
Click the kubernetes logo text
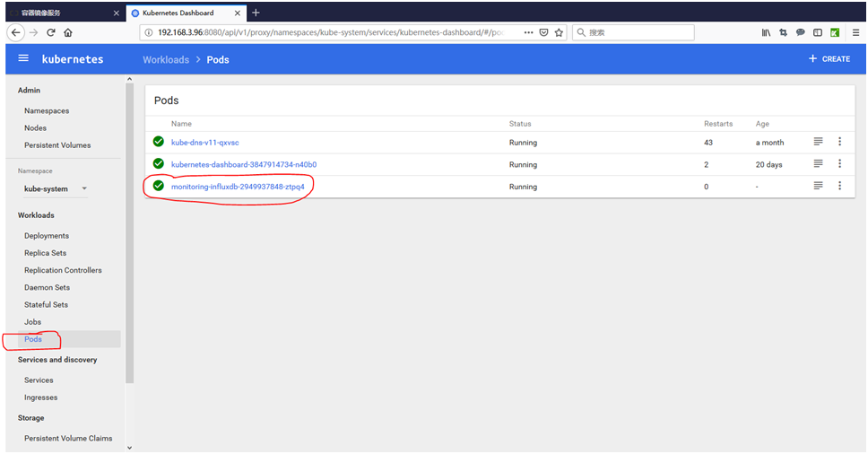(x=73, y=59)
